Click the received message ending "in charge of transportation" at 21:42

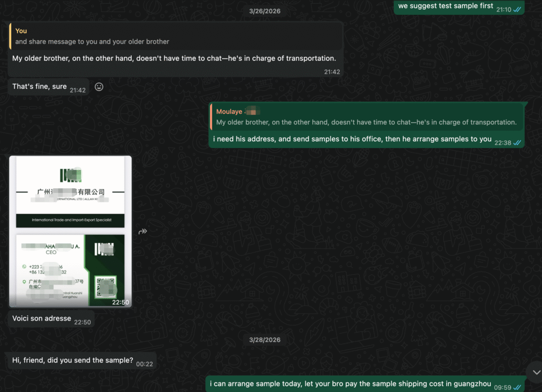[x=174, y=59]
